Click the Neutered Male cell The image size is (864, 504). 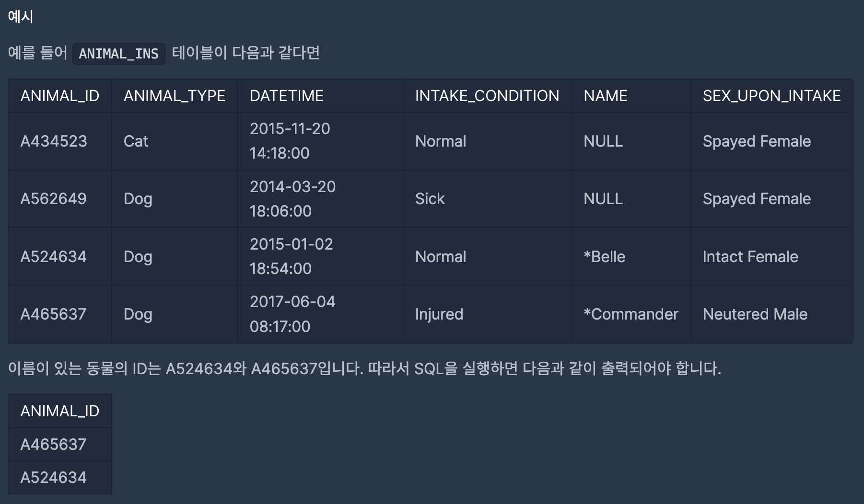pos(771,314)
